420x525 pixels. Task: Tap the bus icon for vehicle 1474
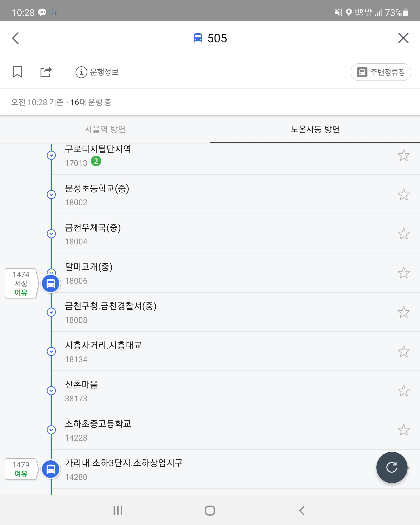(51, 283)
